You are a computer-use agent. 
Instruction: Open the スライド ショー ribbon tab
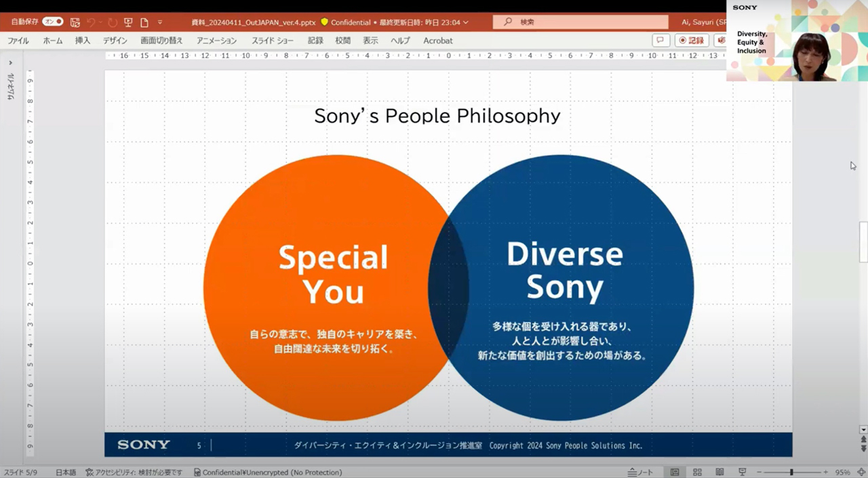click(273, 41)
